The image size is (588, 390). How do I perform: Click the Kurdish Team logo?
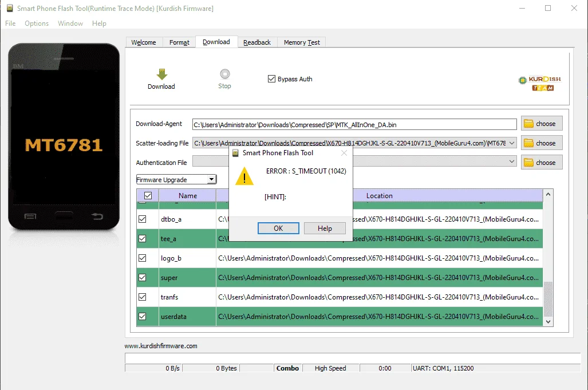pyautogui.click(x=540, y=83)
